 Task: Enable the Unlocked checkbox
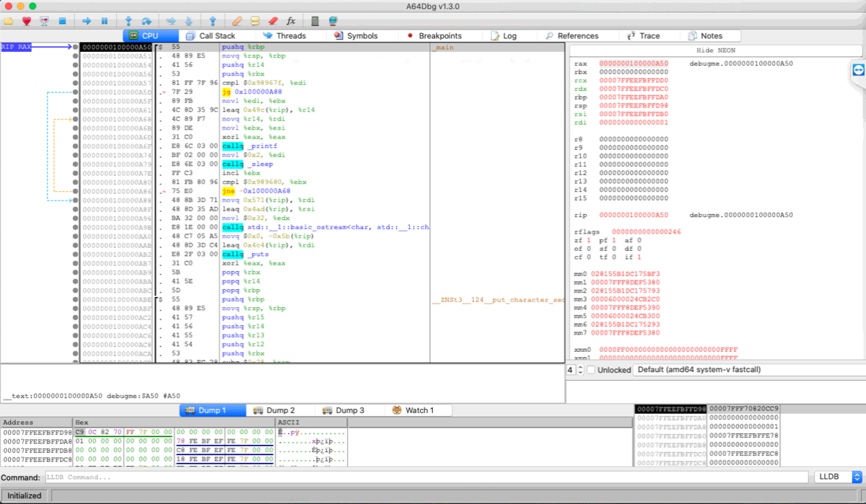click(x=591, y=370)
